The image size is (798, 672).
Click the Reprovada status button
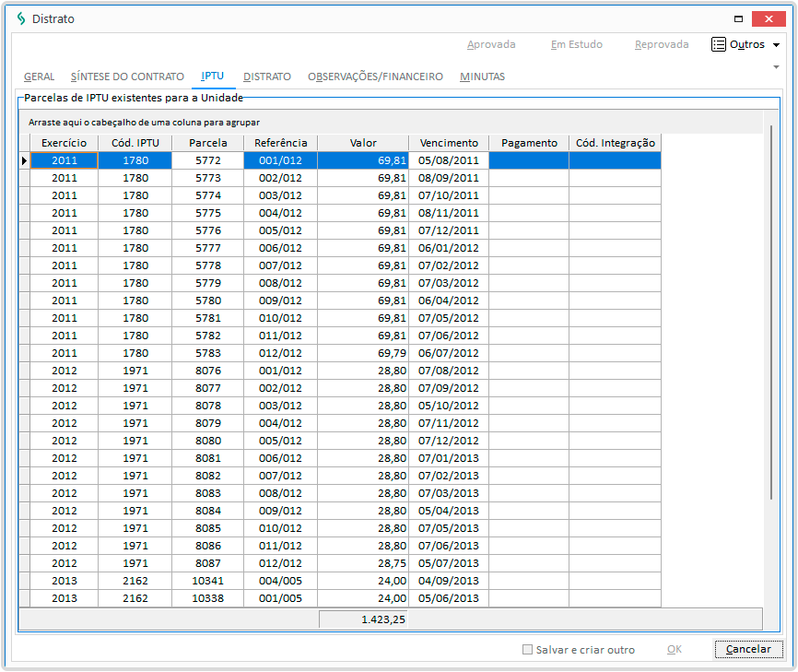[x=662, y=44]
